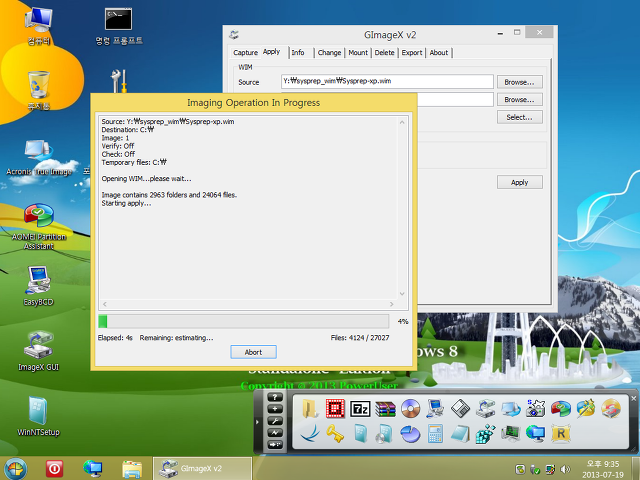
Task: Open the calculator from the dock
Action: (435, 433)
